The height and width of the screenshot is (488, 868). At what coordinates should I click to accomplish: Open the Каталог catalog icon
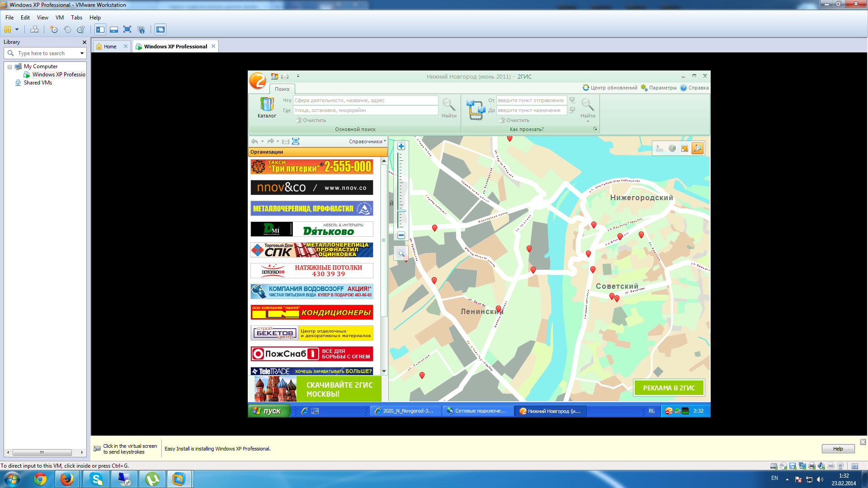tap(267, 108)
